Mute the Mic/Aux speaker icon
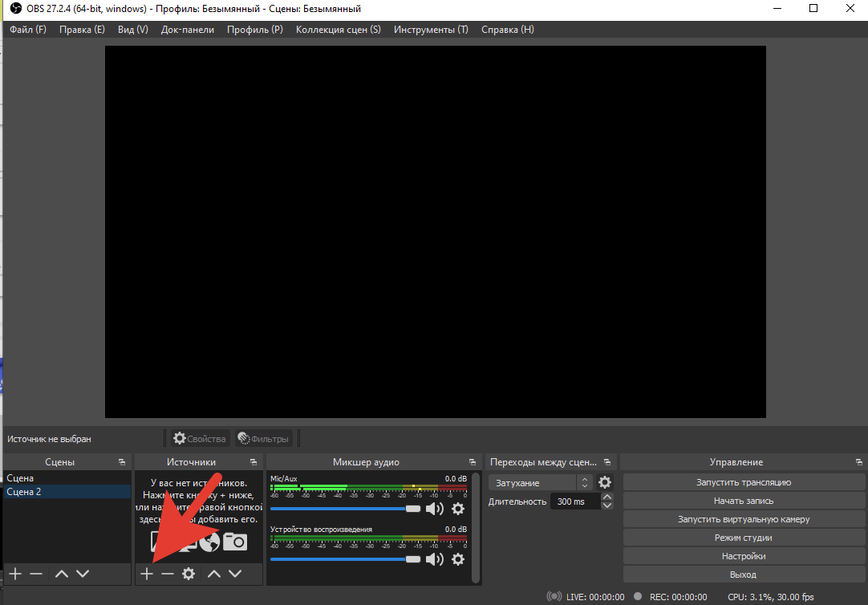Image resolution: width=868 pixels, height=605 pixels. coord(435,509)
